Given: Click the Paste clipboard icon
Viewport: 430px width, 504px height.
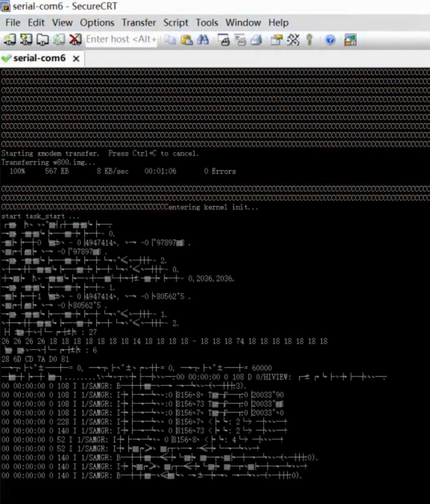Looking at the screenshot, I should (x=187, y=39).
